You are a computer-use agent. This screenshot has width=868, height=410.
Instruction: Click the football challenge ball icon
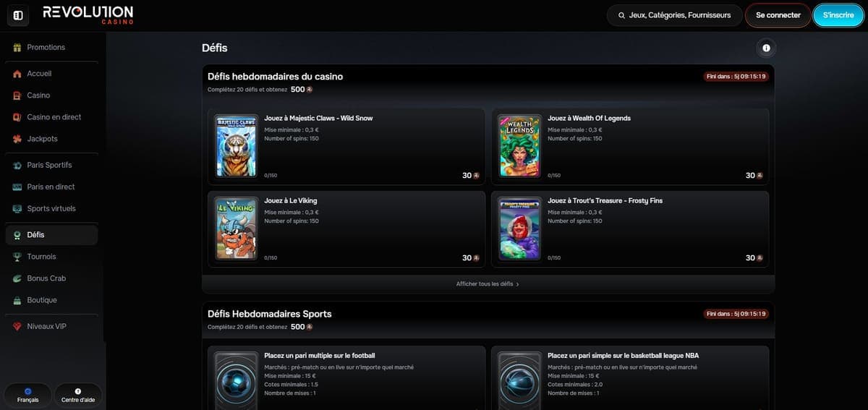tap(236, 381)
